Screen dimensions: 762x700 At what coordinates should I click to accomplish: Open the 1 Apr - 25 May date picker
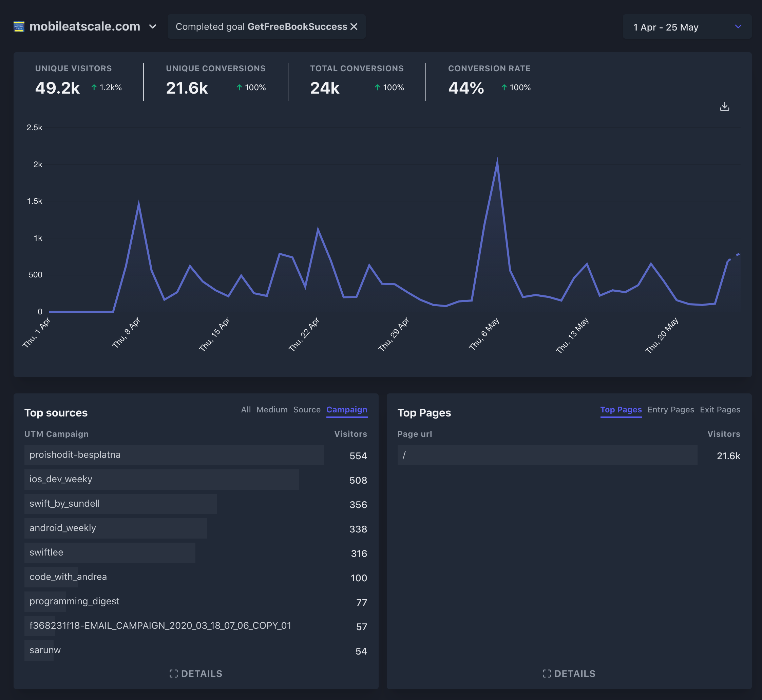(x=666, y=27)
